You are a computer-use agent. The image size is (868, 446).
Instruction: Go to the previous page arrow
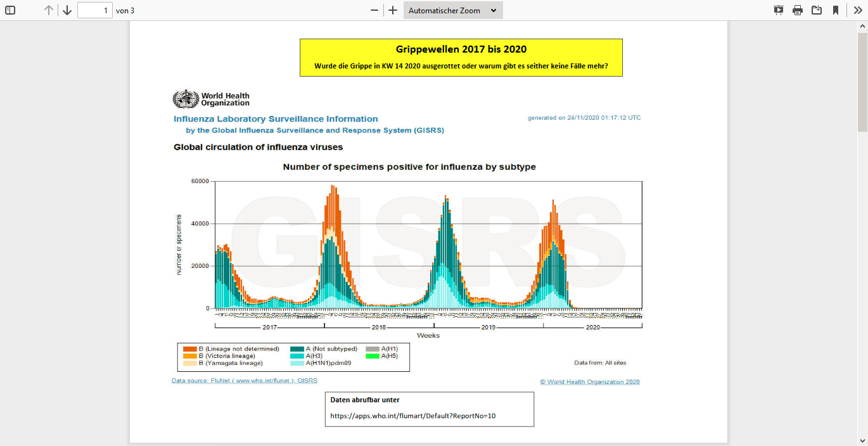point(49,10)
